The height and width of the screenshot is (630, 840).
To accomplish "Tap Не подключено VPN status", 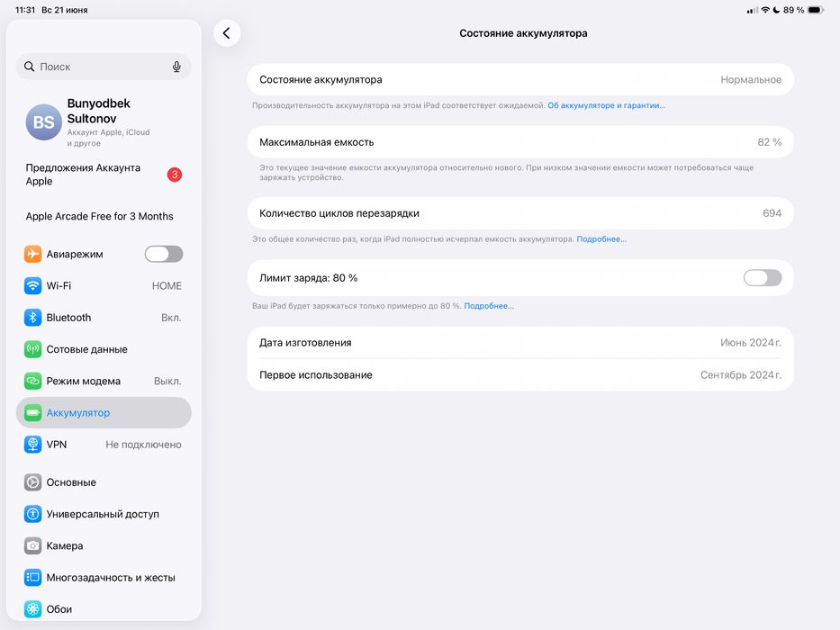I will tap(143, 445).
